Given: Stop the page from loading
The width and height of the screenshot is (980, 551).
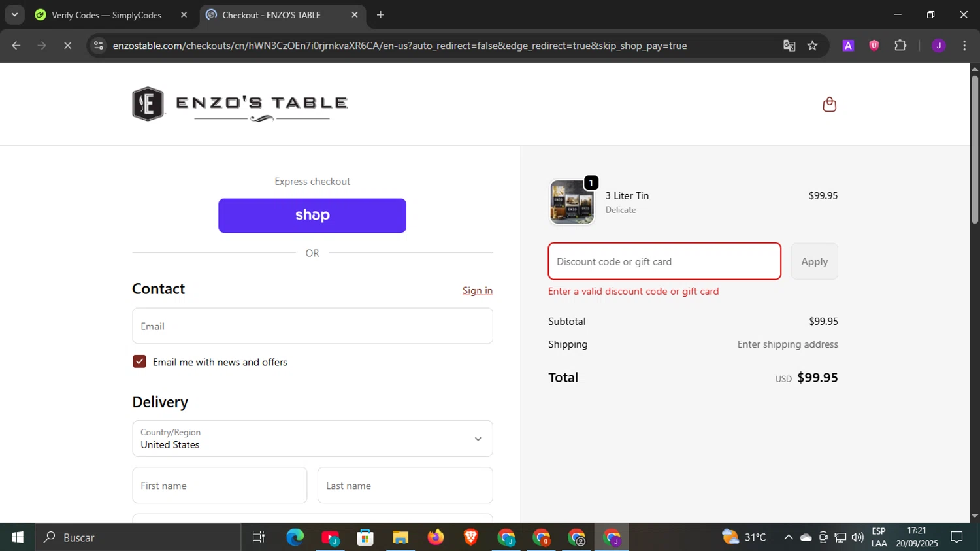Looking at the screenshot, I should coord(67,46).
